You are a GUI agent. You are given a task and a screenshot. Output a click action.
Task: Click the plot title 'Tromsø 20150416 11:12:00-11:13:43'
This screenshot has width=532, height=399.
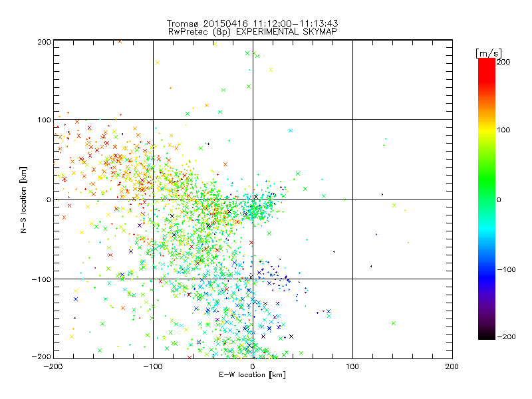point(252,23)
